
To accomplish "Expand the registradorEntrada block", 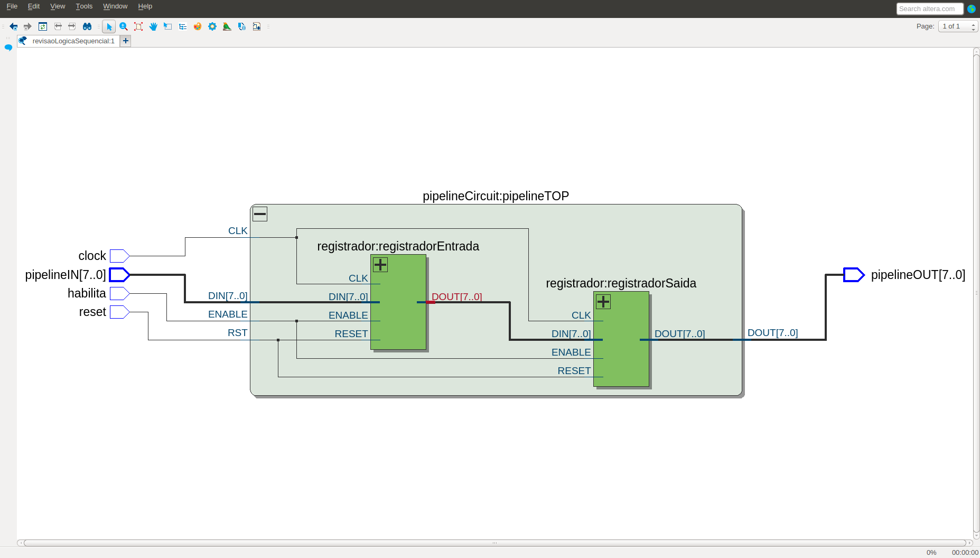I will tap(380, 264).
